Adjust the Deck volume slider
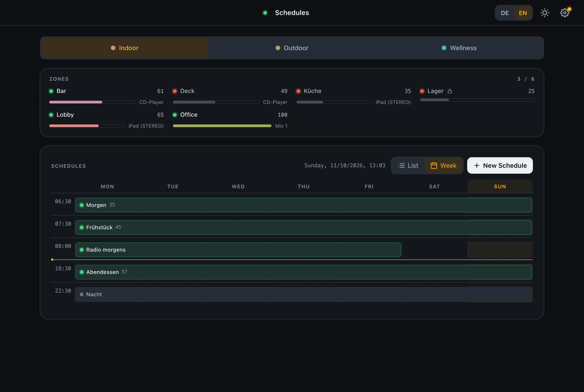The image size is (584, 392). 216,102
